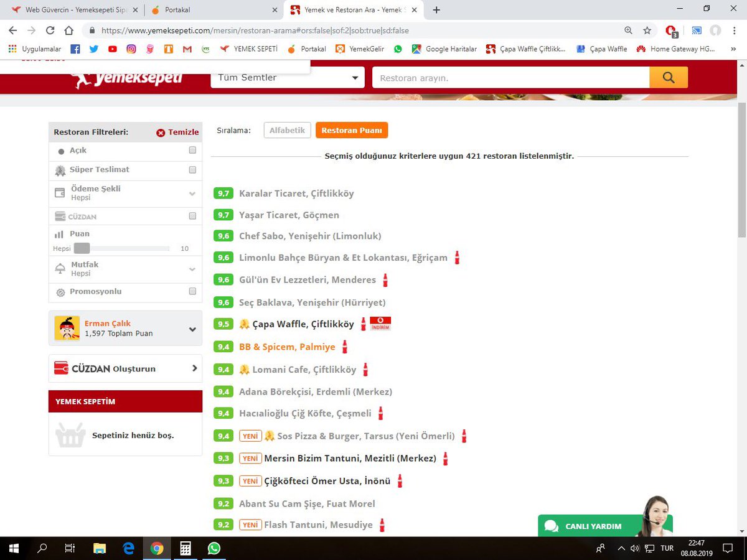Open taskbar search icon
The width and height of the screenshot is (747, 560).
(42, 548)
